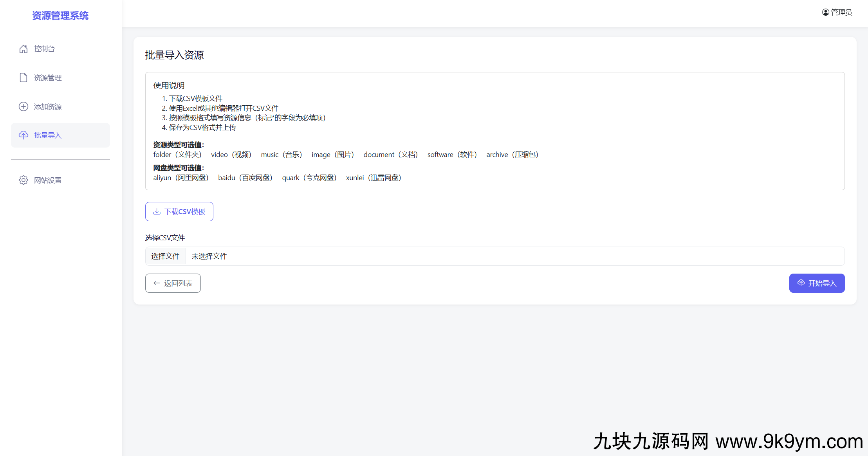The image size is (868, 456).
Task: Click the cloud icon in 开始导入 button
Action: pos(801,283)
